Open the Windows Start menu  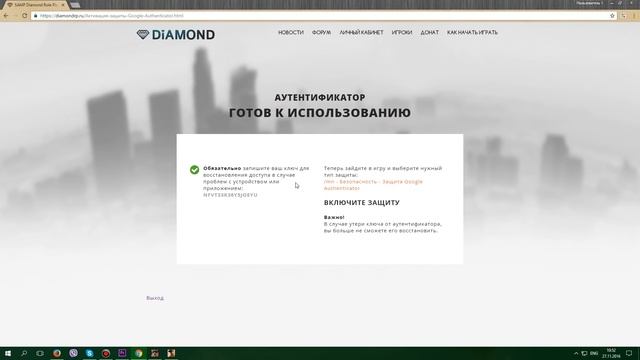pyautogui.click(x=8, y=353)
